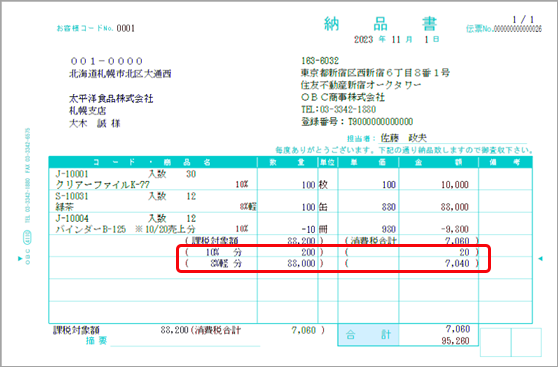Viewport: 558px width, 367px height.
Task: Select the 10% taxable amount 200
Action: [x=308, y=252]
